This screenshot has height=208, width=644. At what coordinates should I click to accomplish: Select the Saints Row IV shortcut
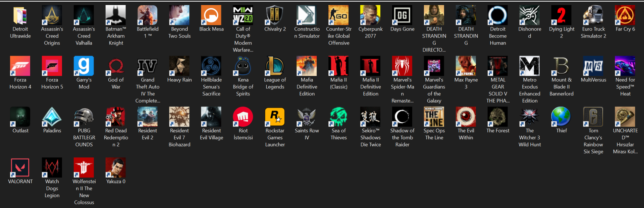307,117
